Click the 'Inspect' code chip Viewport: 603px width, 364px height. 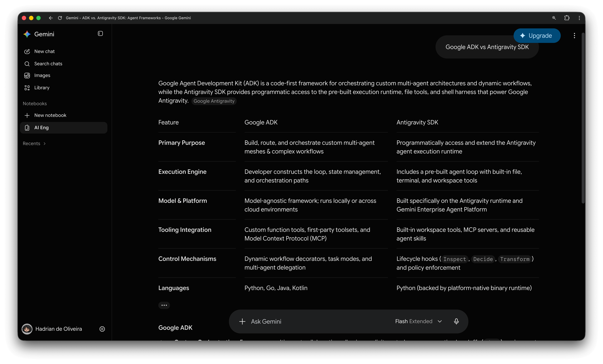(x=455, y=259)
